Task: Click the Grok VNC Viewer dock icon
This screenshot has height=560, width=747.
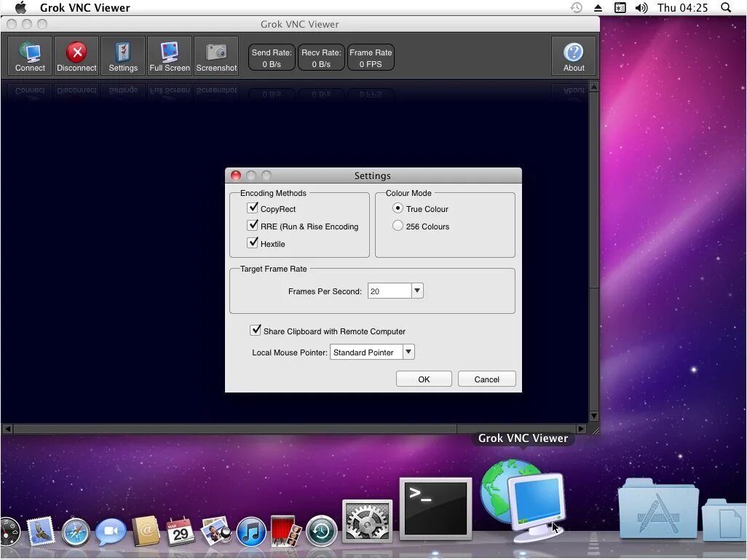Action: point(522,500)
